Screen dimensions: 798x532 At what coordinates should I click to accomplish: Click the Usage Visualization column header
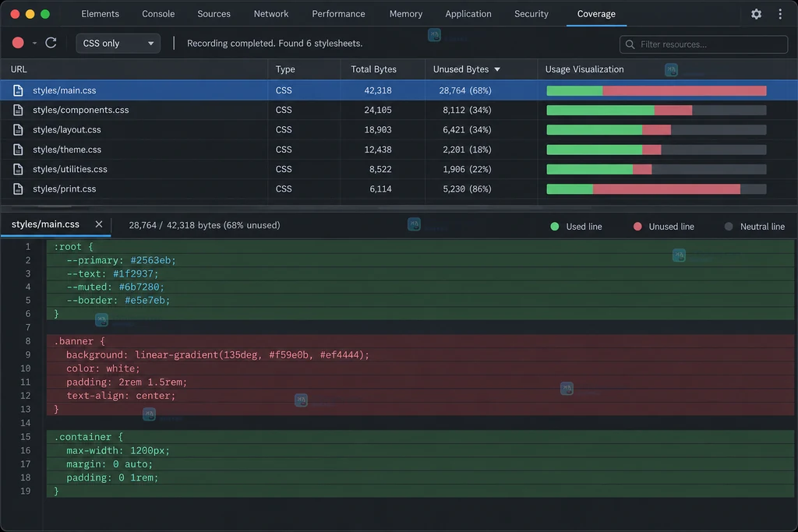pyautogui.click(x=584, y=69)
